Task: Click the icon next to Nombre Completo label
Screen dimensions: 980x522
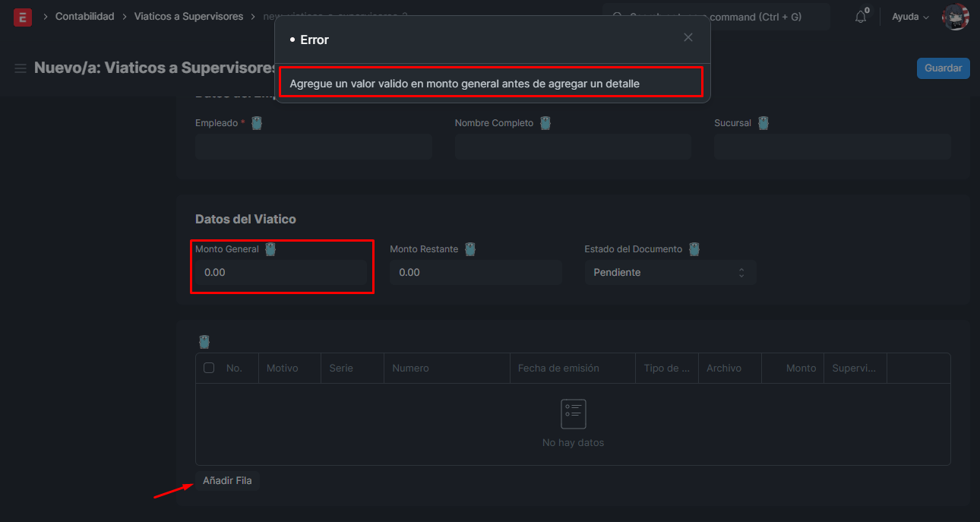Action: point(545,123)
